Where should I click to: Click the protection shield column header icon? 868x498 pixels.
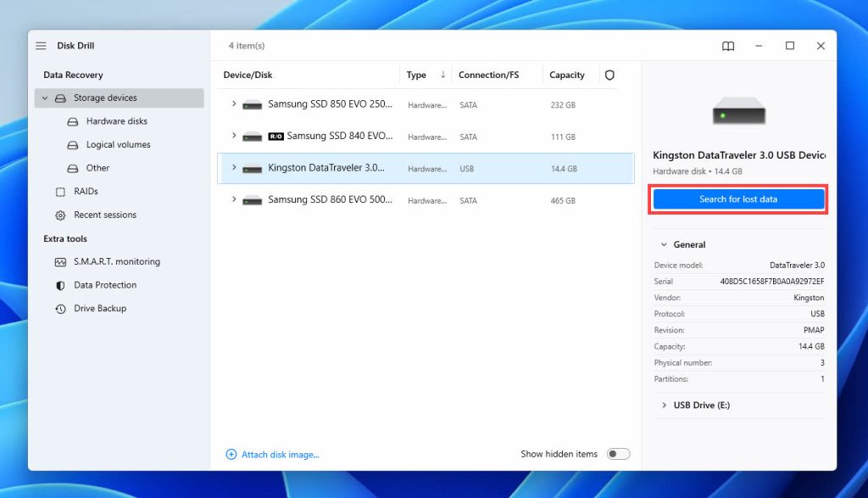click(609, 75)
